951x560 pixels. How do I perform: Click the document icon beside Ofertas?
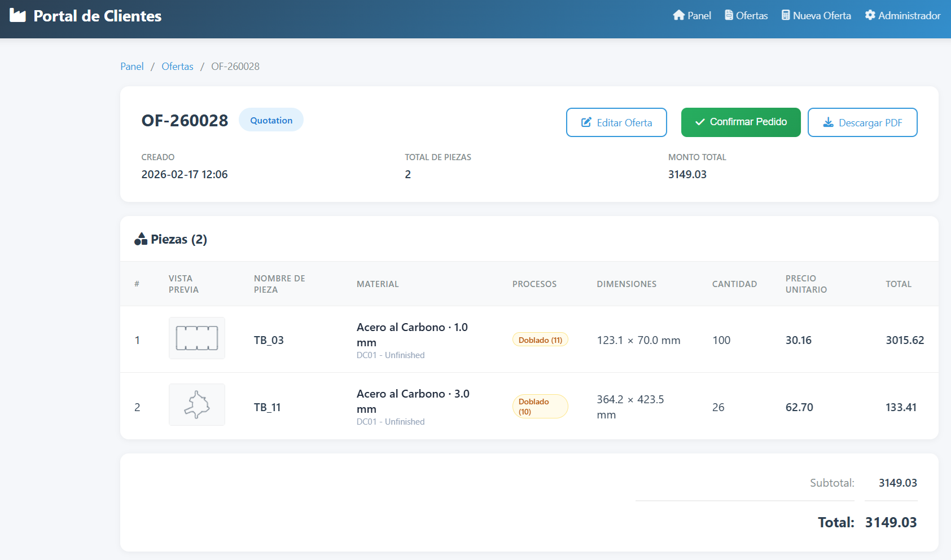[729, 15]
